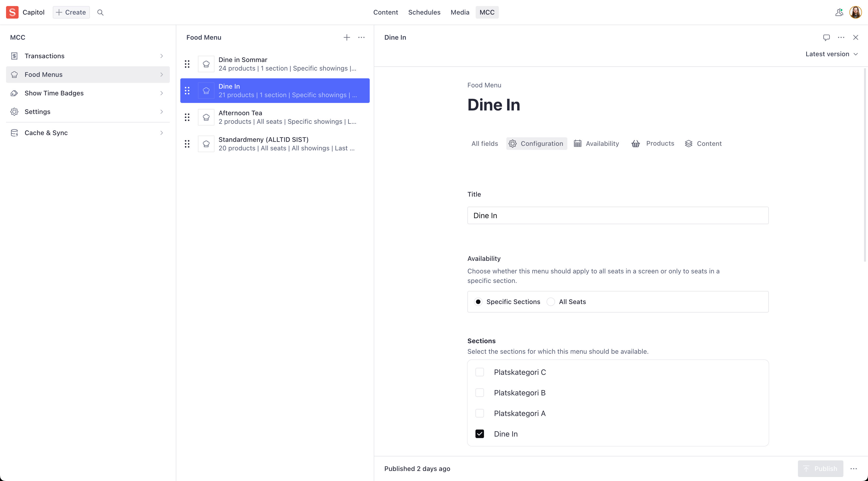
Task: Click chef hat icon of Standardmeny
Action: coord(206,144)
